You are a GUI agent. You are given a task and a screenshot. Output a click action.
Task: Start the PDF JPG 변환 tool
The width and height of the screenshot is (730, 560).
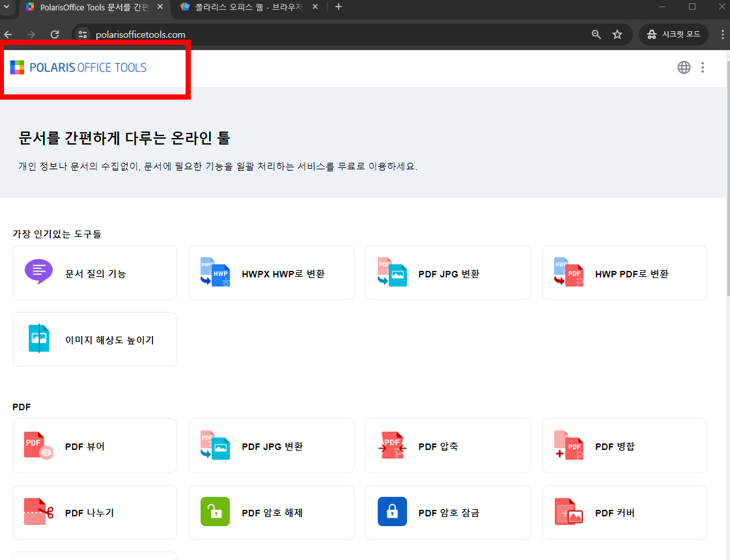[x=447, y=273]
